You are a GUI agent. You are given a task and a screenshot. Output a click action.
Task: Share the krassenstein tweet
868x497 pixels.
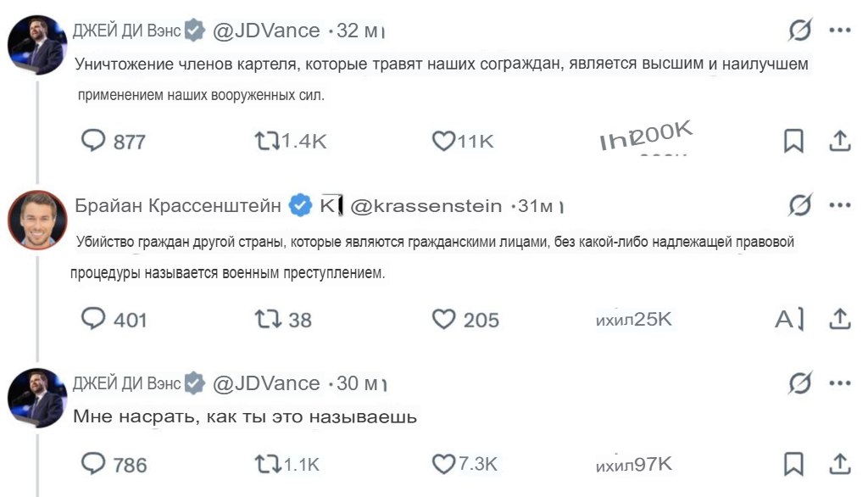tap(840, 319)
